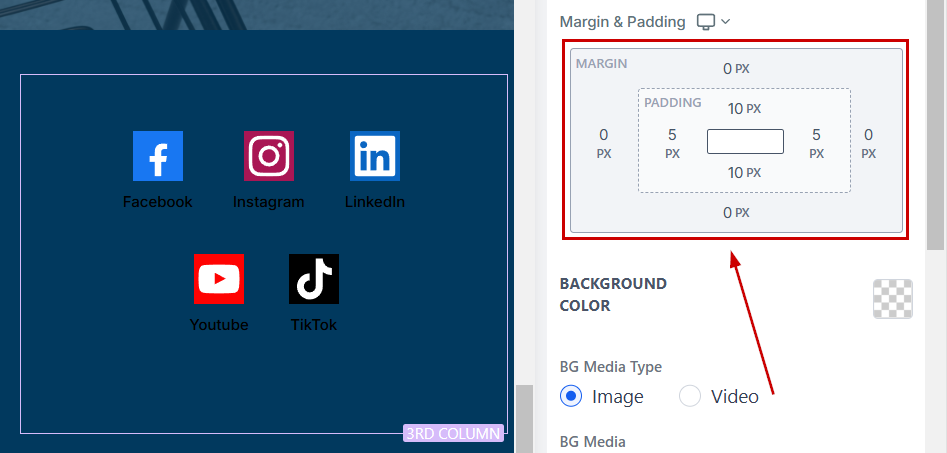This screenshot has width=947, height=453.
Task: Click the 3RD COLUMN label tag
Action: click(x=454, y=433)
